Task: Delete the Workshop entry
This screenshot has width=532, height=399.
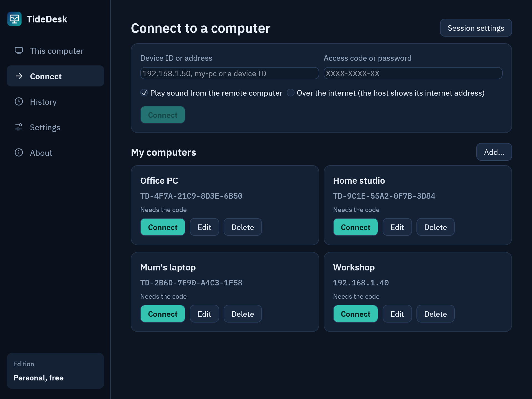Action: tap(436, 314)
